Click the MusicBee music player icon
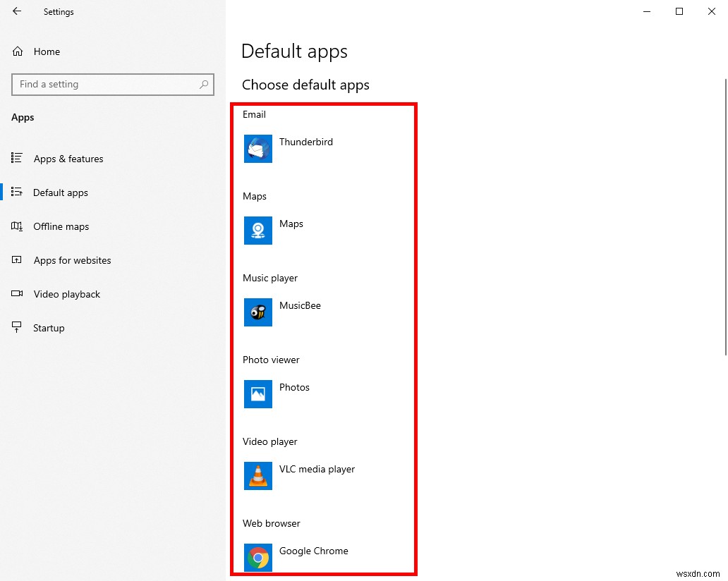 pyautogui.click(x=257, y=312)
